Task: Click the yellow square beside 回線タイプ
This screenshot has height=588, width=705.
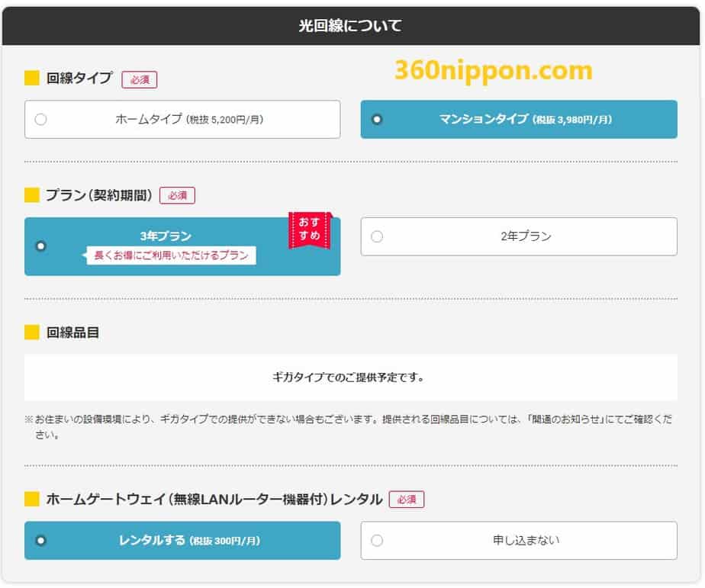Action: pos(31,78)
